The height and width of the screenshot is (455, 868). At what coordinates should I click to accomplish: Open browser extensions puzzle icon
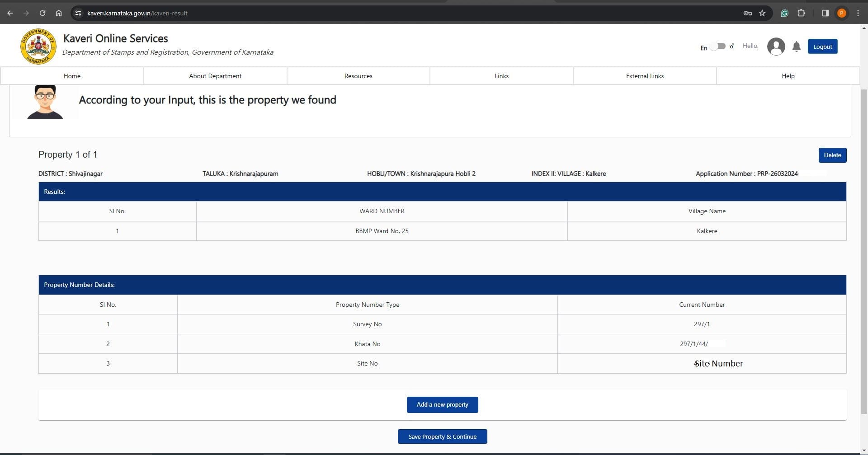pos(801,13)
